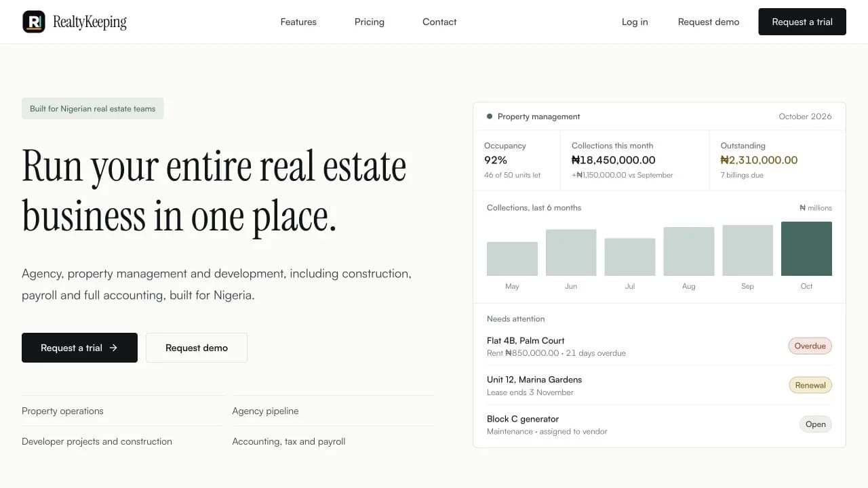Click the hero Request demo button

click(x=197, y=348)
